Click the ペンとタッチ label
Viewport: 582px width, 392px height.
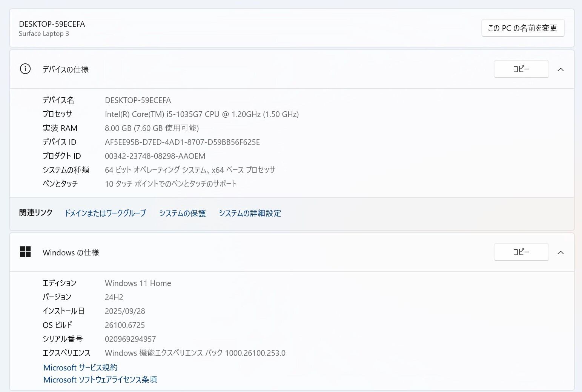click(60, 184)
